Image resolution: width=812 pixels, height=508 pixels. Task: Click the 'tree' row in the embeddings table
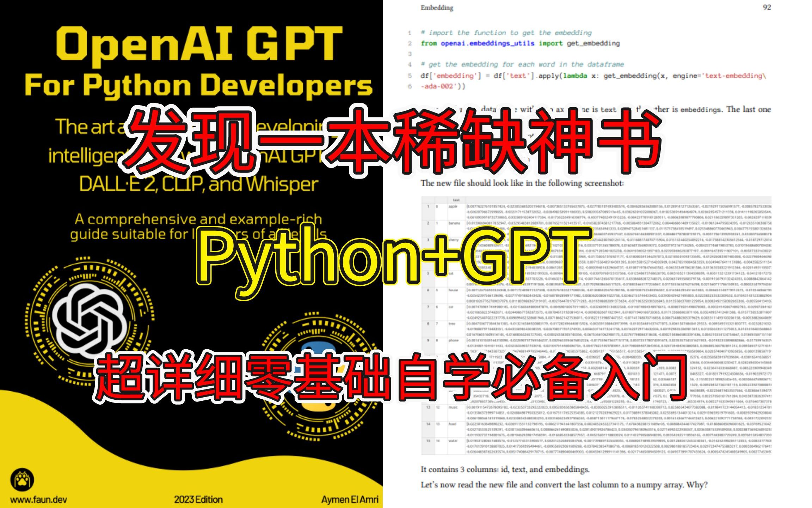pos(596,328)
